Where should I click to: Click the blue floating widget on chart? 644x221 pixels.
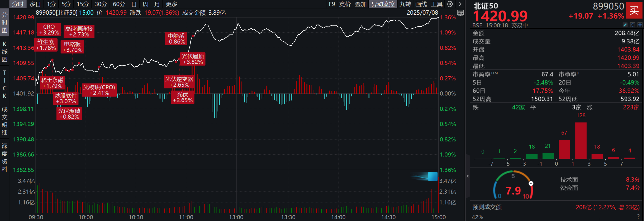433,176
